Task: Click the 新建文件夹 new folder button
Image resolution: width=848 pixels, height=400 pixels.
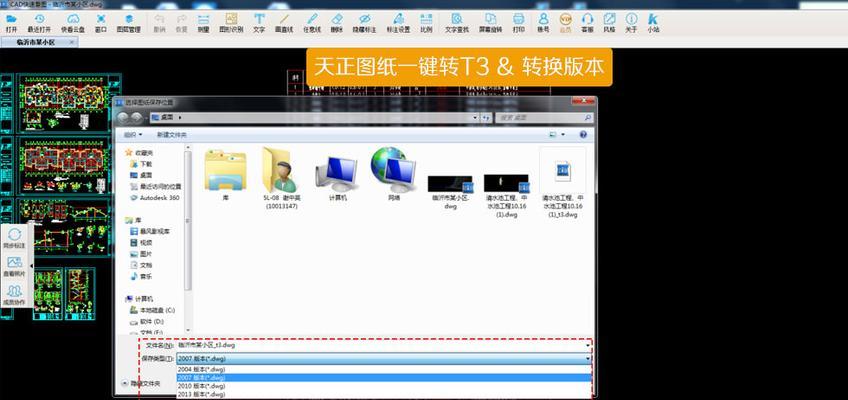Action: pos(171,134)
